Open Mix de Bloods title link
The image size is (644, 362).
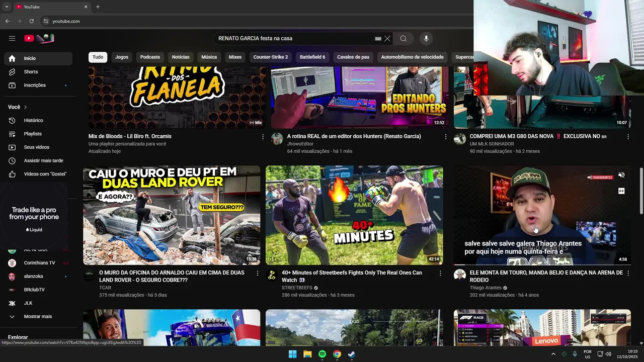[130, 136]
